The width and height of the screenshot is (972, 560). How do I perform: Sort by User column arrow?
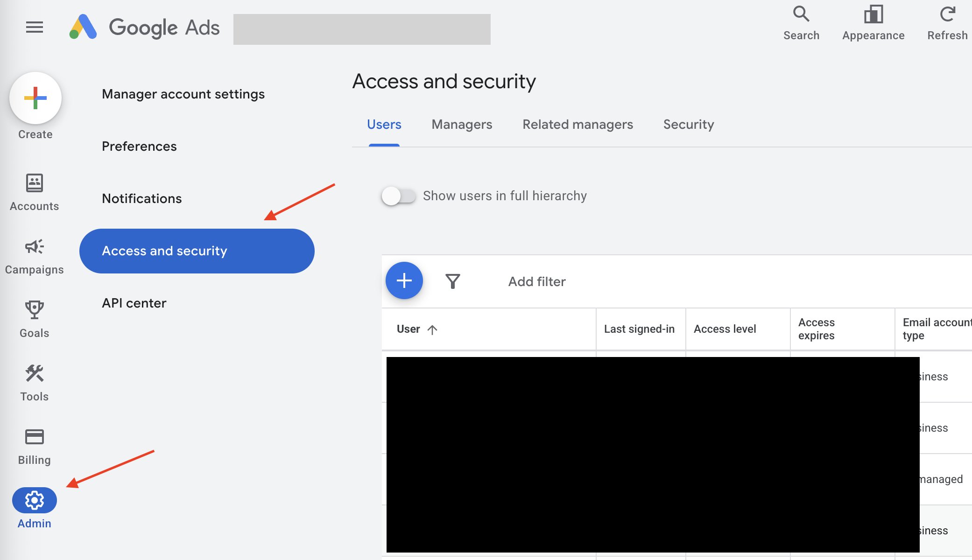(432, 329)
